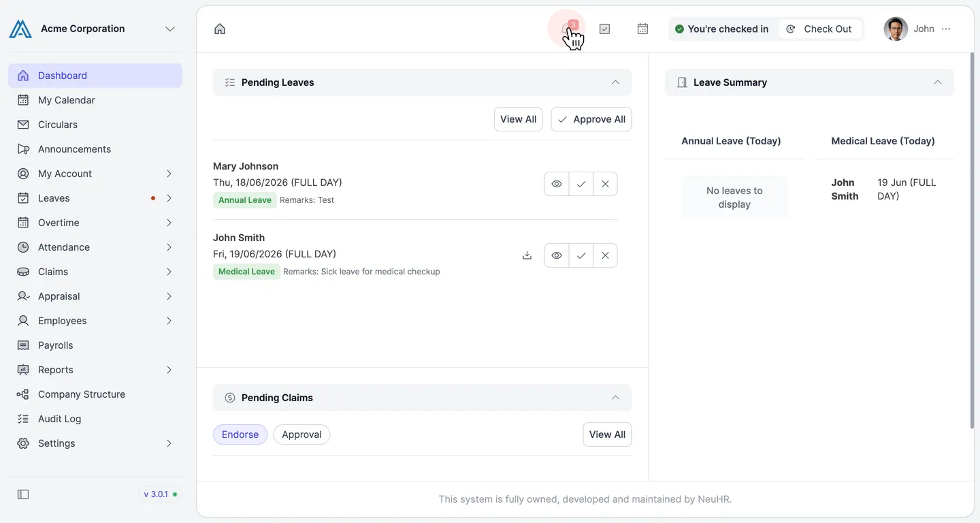This screenshot has width=980, height=523.
Task: Open the calendar icon in top header
Action: click(642, 29)
